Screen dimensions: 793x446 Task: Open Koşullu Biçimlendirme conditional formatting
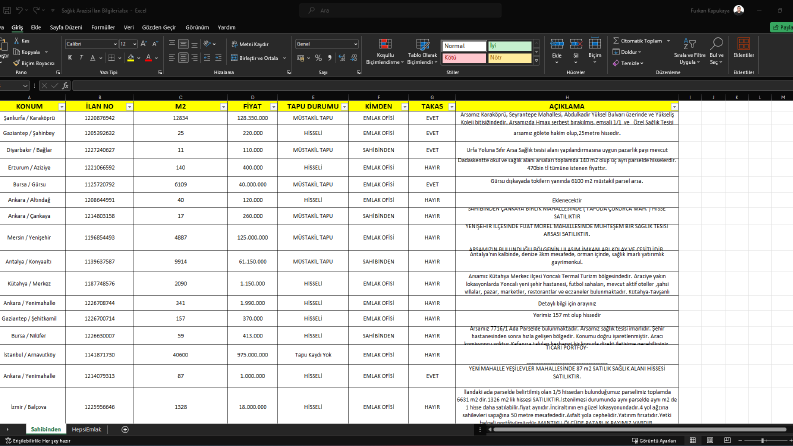point(385,52)
